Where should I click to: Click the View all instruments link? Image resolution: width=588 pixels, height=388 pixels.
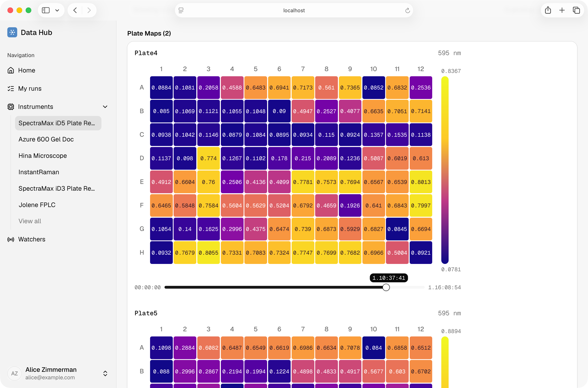[30, 221]
